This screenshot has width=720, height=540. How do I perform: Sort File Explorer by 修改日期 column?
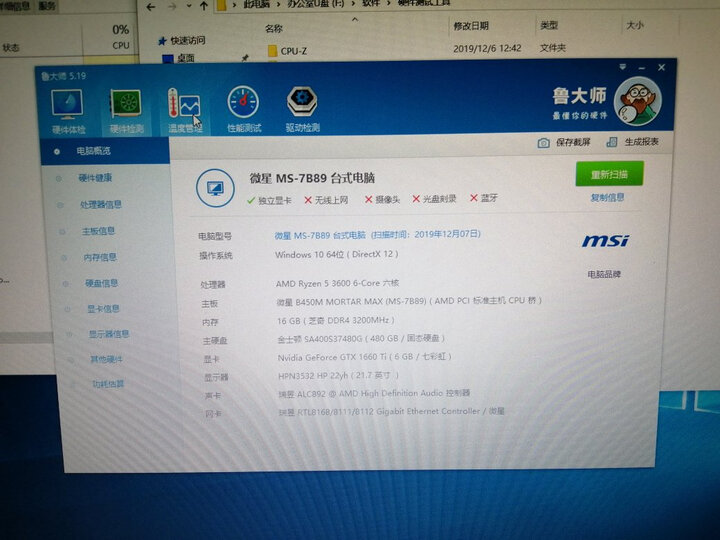(471, 26)
